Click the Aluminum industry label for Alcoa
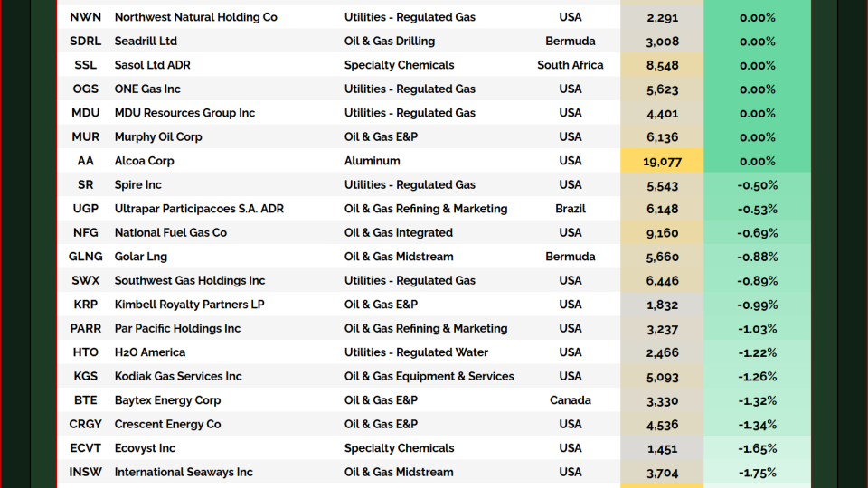This screenshot has height=488, width=868. coord(372,161)
